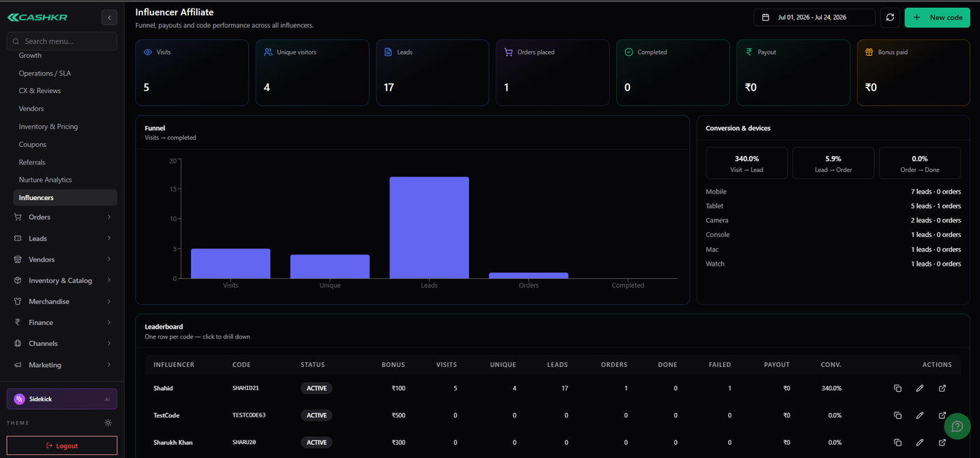The width and height of the screenshot is (980, 458).
Task: Edit the TestCode influencer row
Action: click(x=920, y=415)
